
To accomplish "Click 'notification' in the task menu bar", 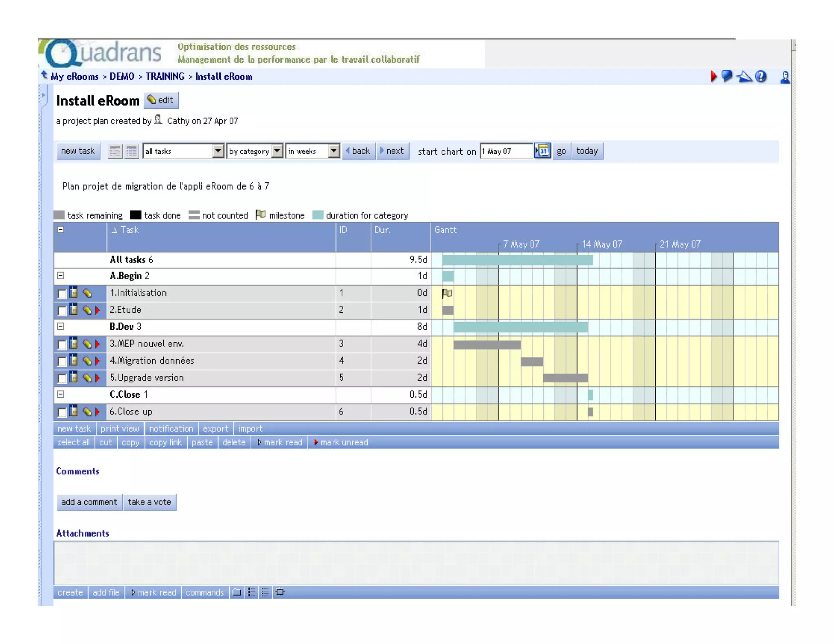I will pos(171,428).
